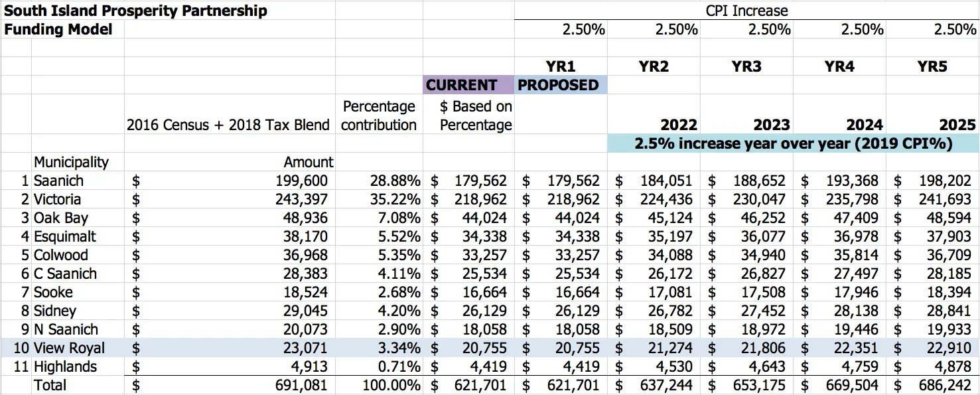Click the Municipality column label
The image size is (980, 395).
pos(71,162)
